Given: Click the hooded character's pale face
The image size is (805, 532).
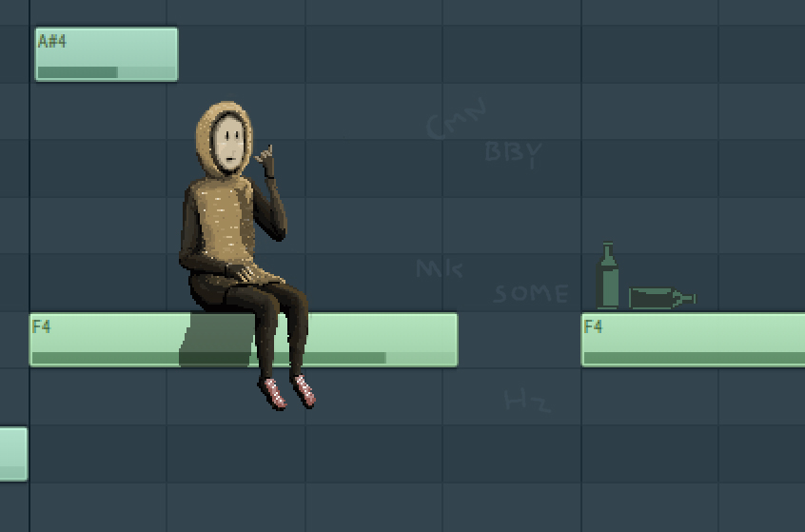Looking at the screenshot, I should (228, 141).
